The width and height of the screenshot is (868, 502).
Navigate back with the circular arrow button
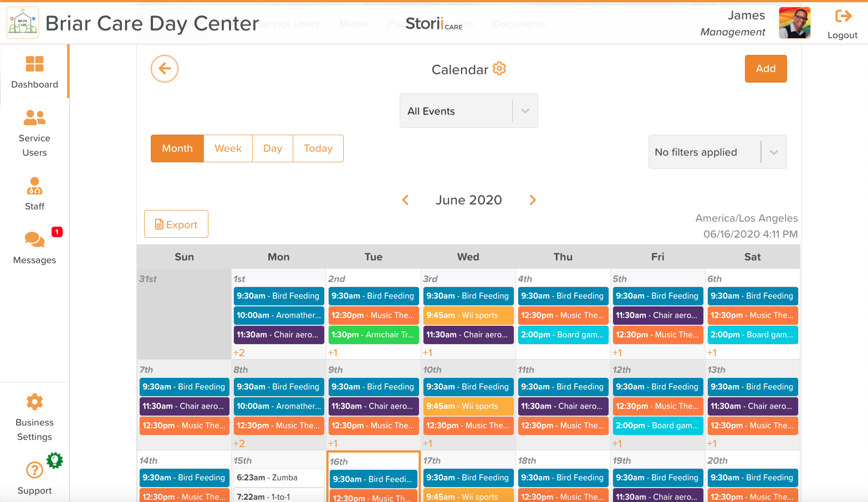(x=164, y=68)
